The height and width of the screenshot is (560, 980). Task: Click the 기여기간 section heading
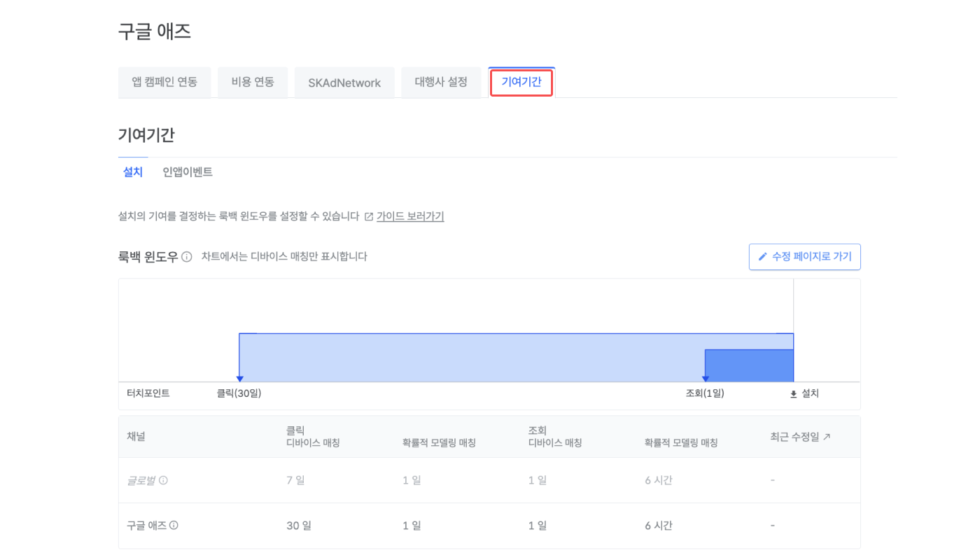146,135
